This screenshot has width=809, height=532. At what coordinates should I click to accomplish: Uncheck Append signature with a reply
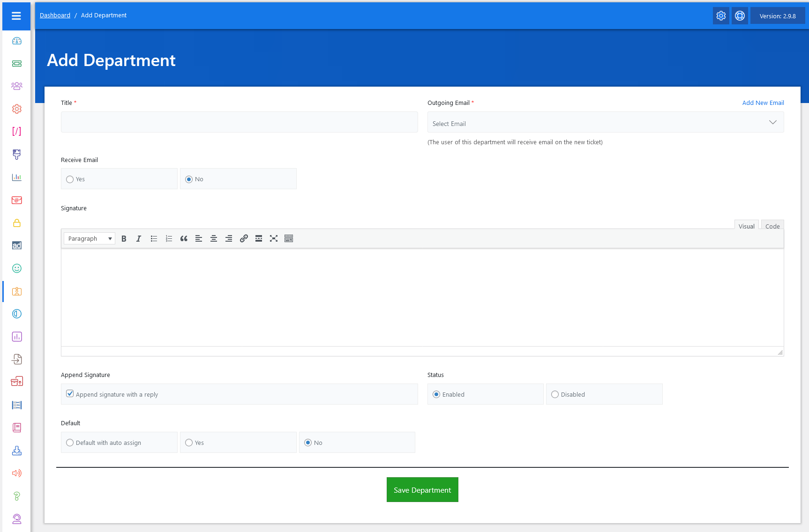[x=70, y=394]
